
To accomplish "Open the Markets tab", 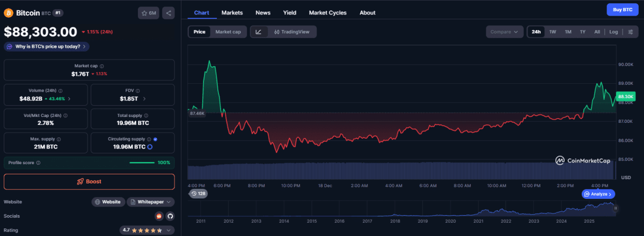I will point(232,12).
